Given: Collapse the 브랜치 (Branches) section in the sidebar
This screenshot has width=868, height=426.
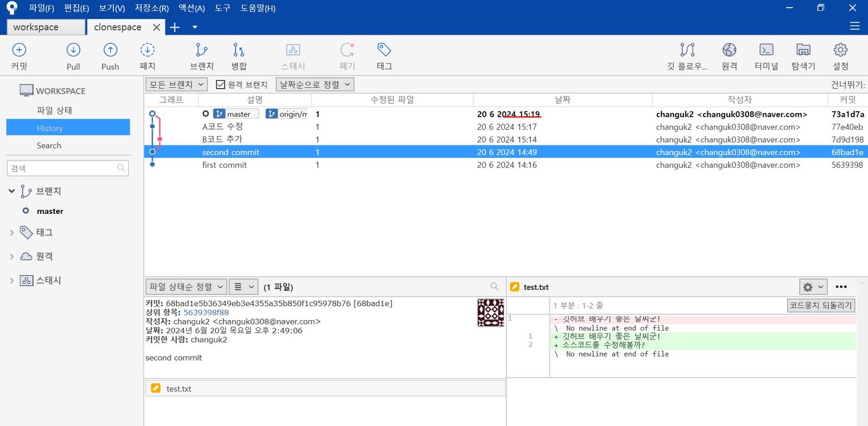Looking at the screenshot, I should point(12,191).
